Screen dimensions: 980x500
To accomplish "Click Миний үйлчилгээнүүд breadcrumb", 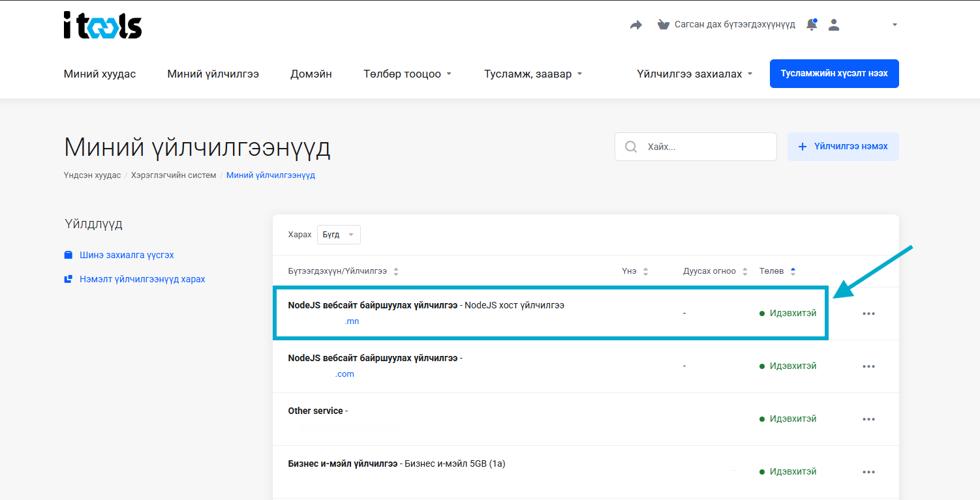I will click(x=271, y=175).
